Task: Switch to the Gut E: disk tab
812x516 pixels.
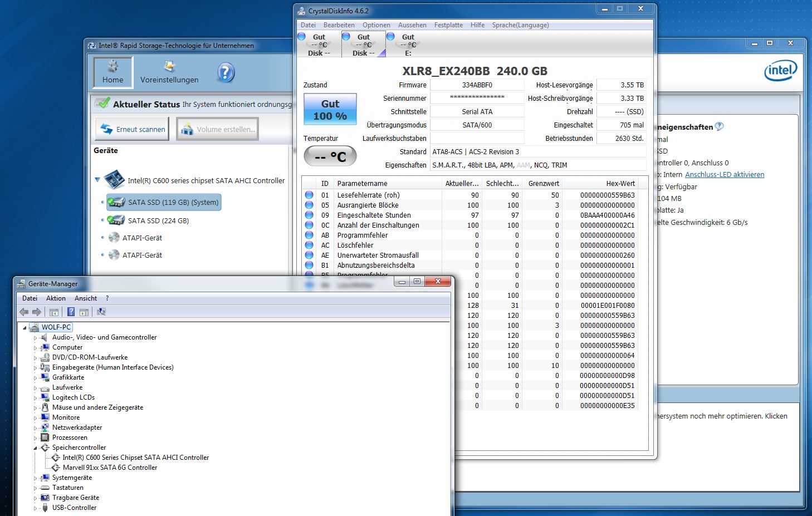Action: [x=408, y=45]
